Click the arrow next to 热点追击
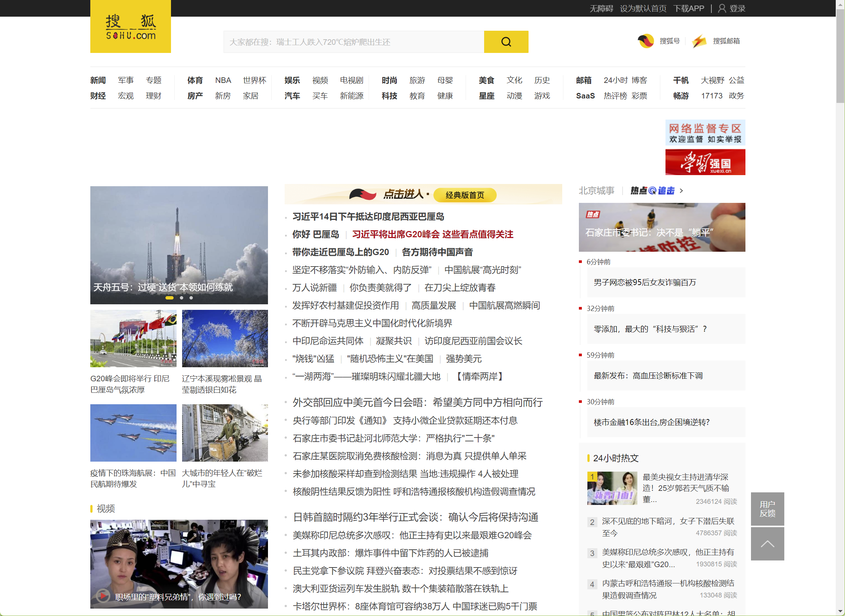This screenshot has height=616, width=845. [x=681, y=191]
